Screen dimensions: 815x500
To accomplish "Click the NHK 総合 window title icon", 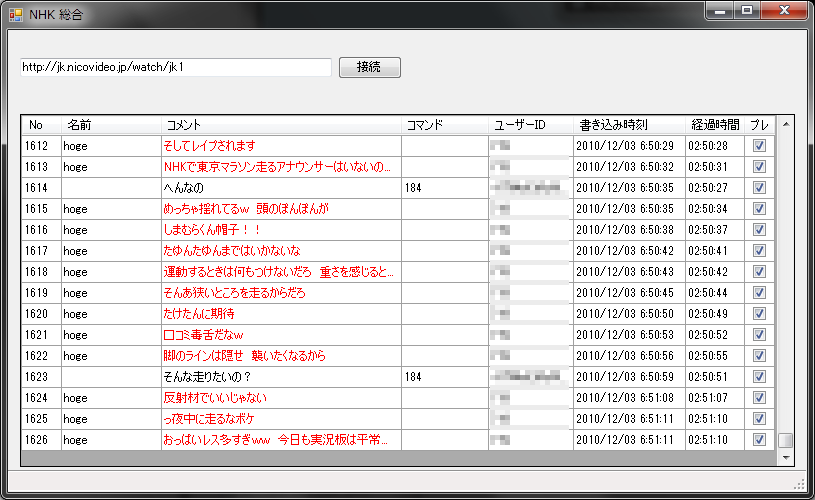I will click(x=16, y=15).
